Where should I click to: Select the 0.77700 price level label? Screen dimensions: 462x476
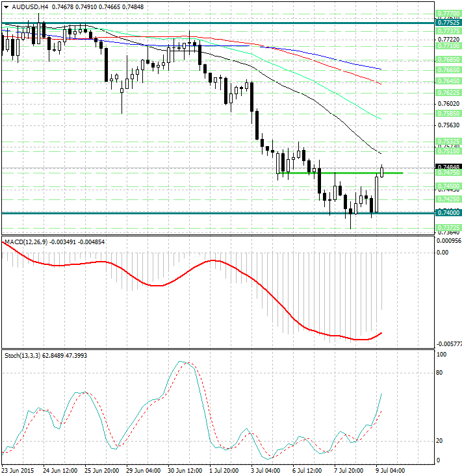tap(449, 13)
